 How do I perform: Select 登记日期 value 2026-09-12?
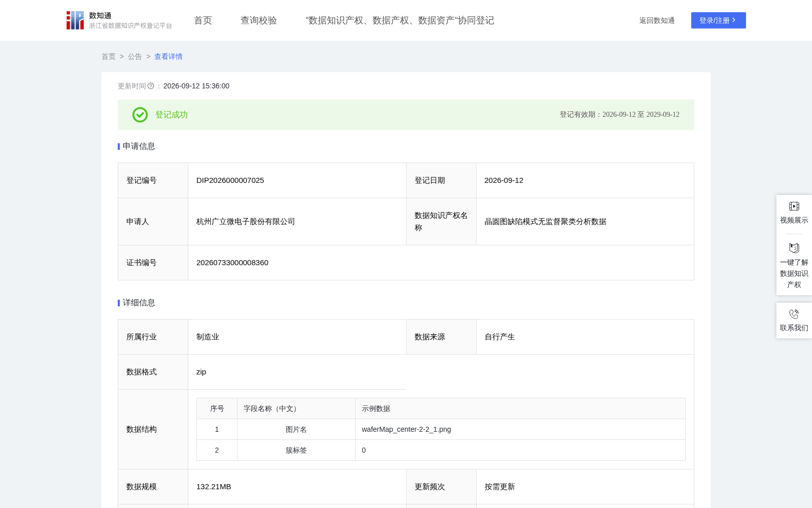504,180
